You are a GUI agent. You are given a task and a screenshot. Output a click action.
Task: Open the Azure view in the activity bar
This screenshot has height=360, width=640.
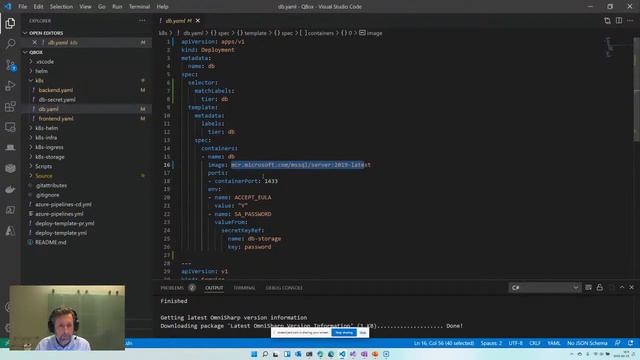[10, 231]
